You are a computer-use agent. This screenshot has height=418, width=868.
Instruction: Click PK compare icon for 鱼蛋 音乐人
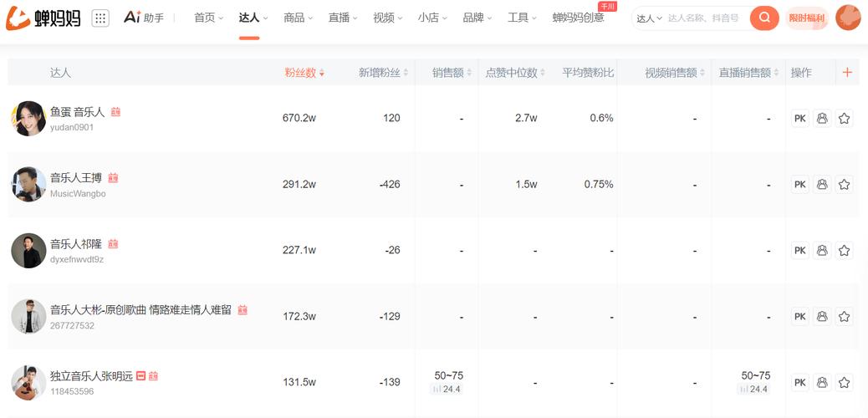point(799,119)
